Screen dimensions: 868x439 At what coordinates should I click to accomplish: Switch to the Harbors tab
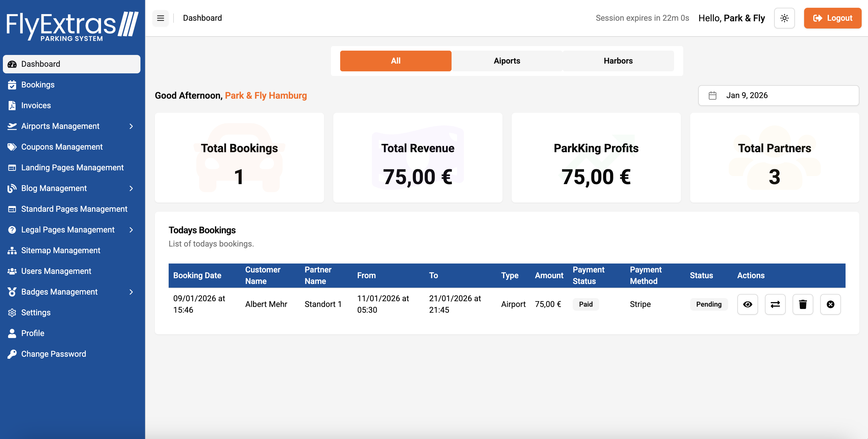click(x=618, y=61)
